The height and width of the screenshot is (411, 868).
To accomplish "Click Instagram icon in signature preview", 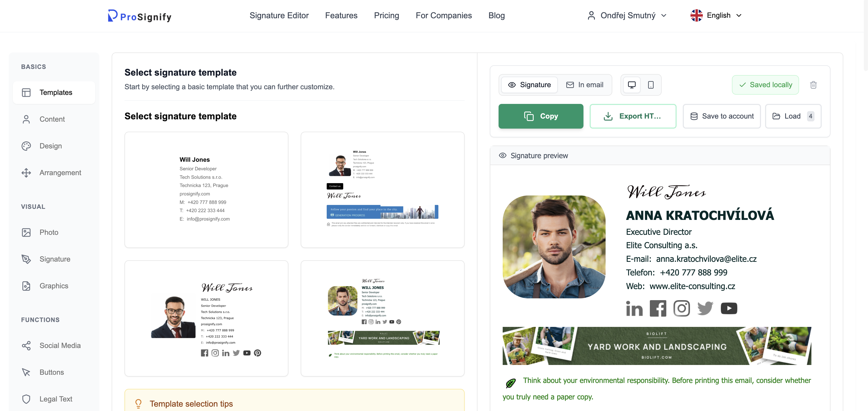I will (x=681, y=308).
